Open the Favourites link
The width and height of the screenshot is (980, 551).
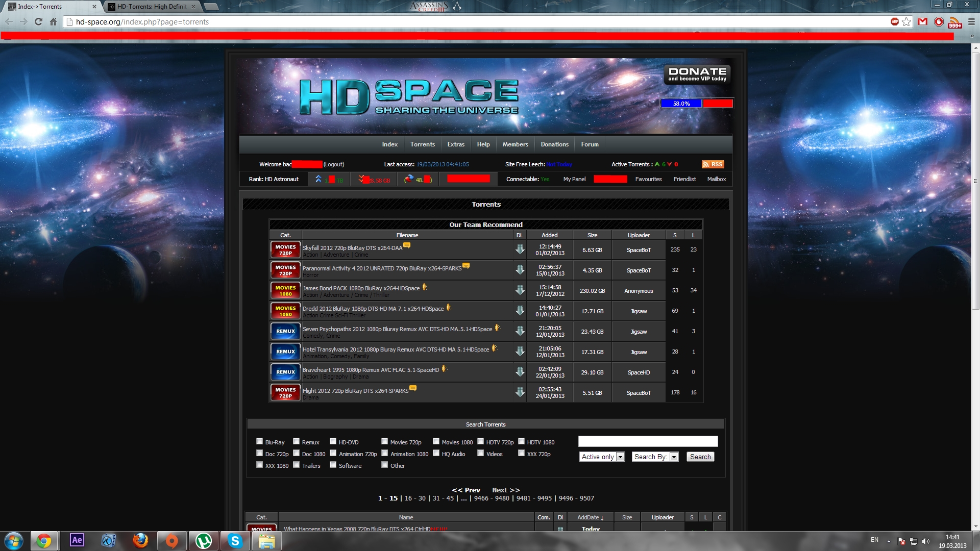pos(648,179)
